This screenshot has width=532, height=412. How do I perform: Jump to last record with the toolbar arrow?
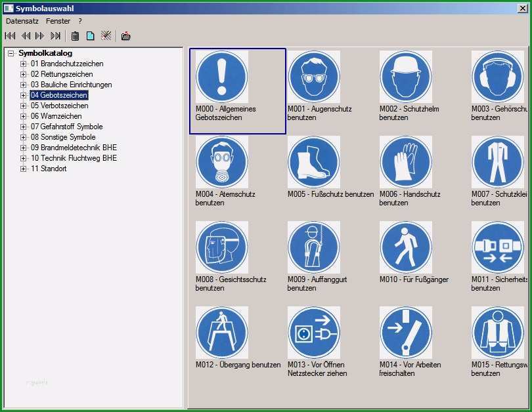(55, 36)
